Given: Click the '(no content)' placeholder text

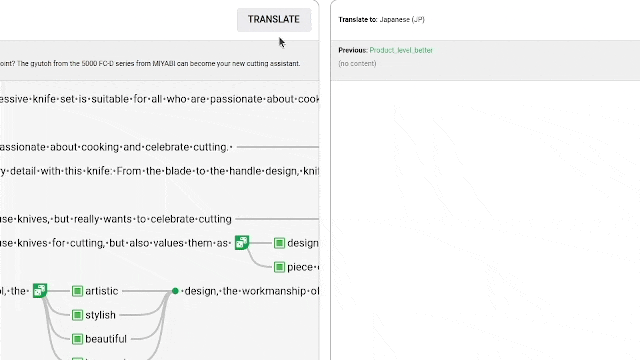Looking at the screenshot, I should [x=357, y=64].
